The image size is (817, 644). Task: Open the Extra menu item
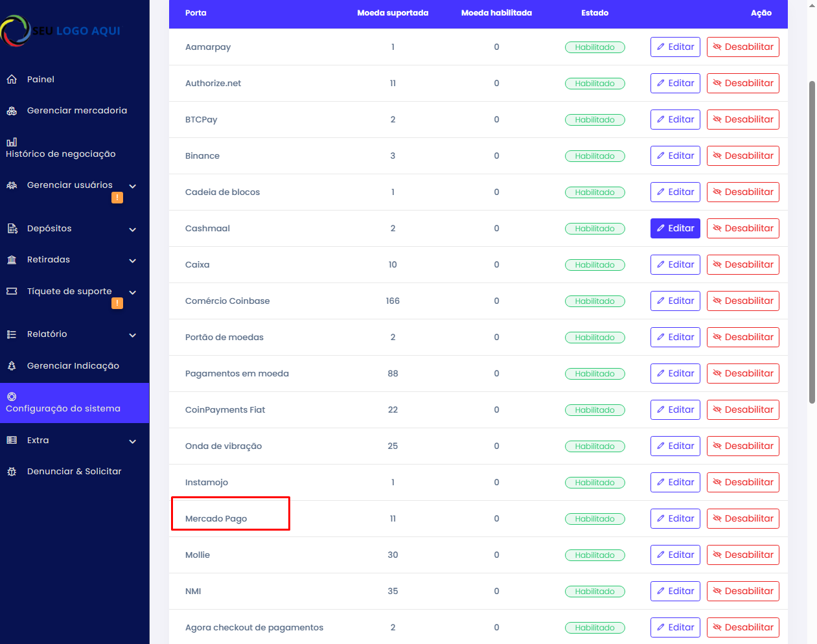[38, 441]
